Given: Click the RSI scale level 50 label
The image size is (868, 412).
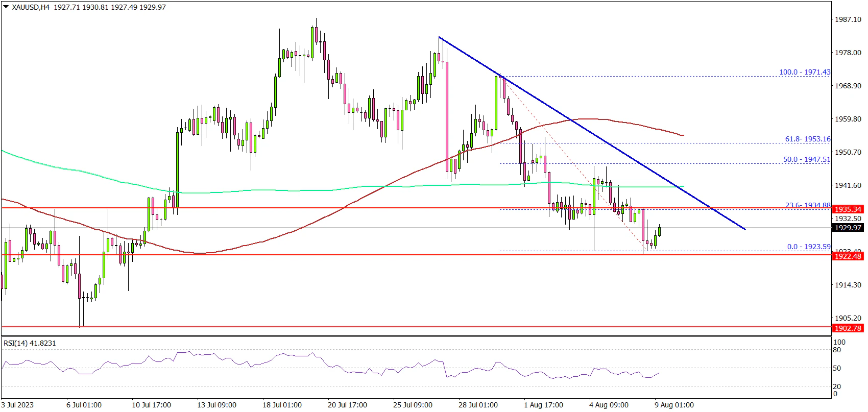Looking at the screenshot, I should [x=836, y=368].
